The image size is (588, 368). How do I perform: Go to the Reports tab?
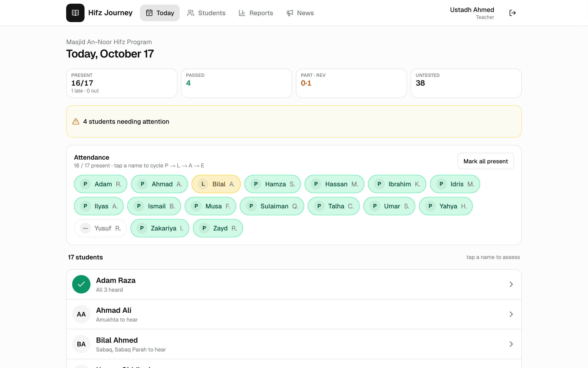click(256, 13)
